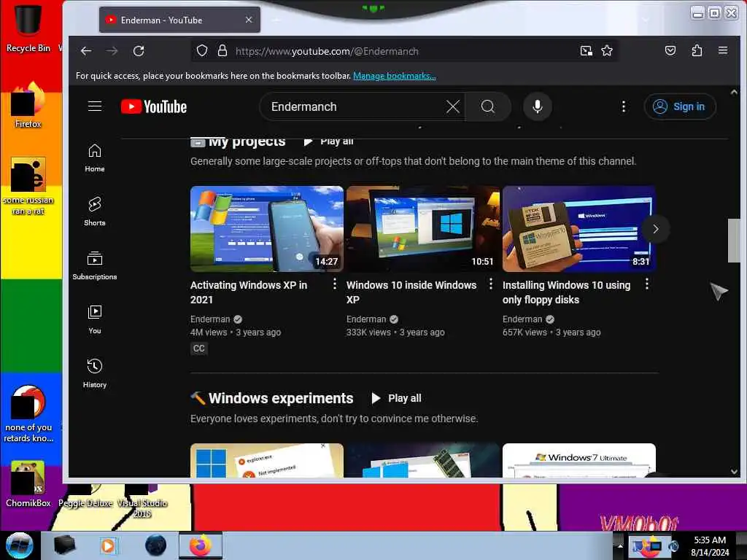Bookmark this page with the star icon
Viewport: 747px width, 560px height.
pos(607,50)
